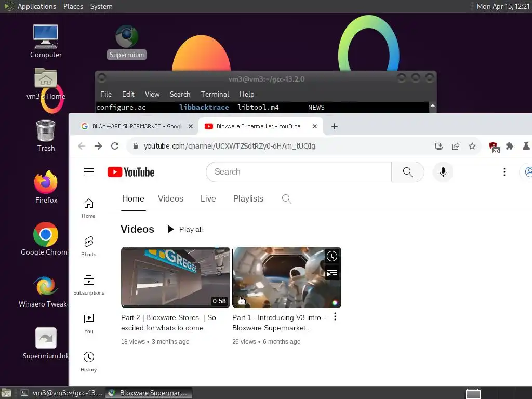This screenshot has height=399, width=532.
Task: Bookmark this page with star icon
Action: (x=472, y=146)
